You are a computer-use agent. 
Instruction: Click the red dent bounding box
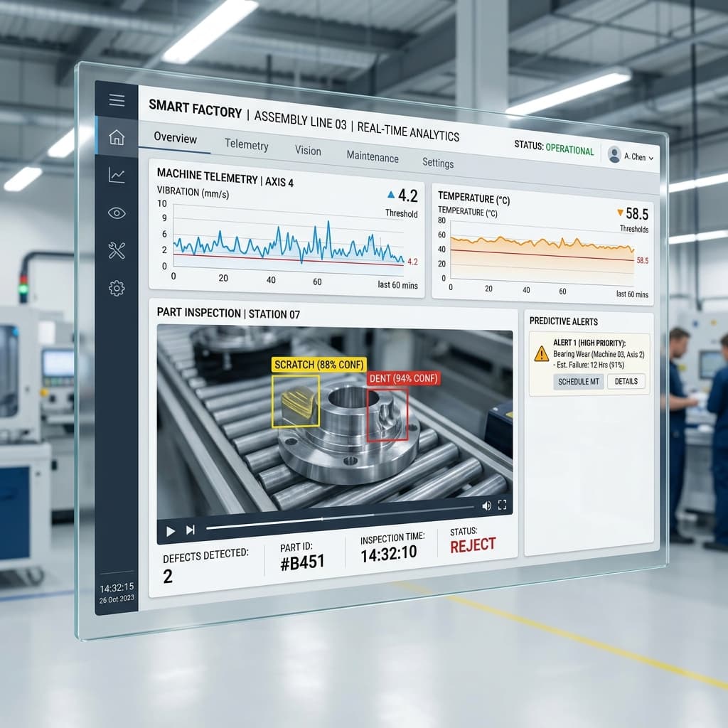(x=387, y=414)
